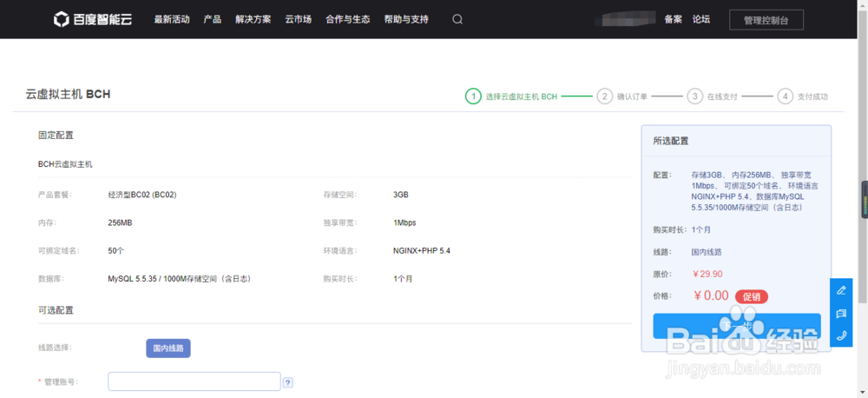The height and width of the screenshot is (398, 868).
Task: Click the blurred account name in header
Action: 626,20
